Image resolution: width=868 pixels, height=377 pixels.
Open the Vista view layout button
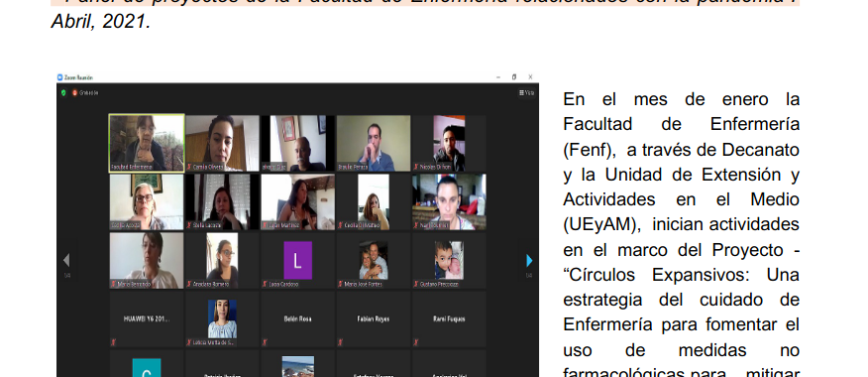526,92
